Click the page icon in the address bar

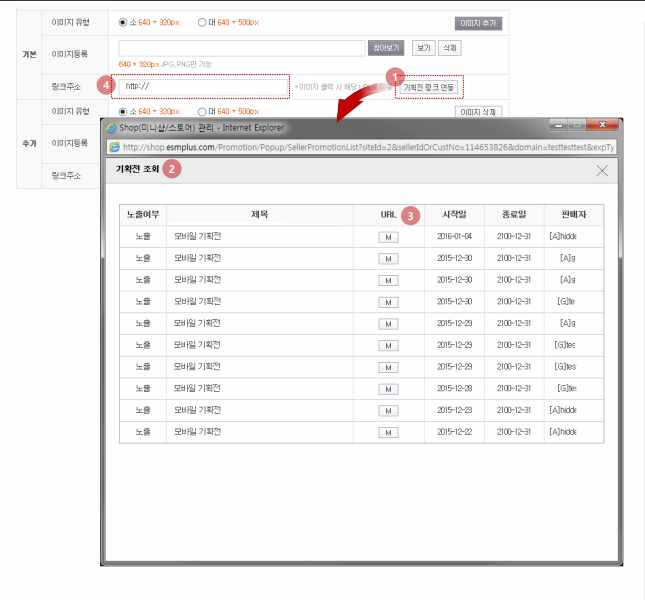[x=115, y=147]
